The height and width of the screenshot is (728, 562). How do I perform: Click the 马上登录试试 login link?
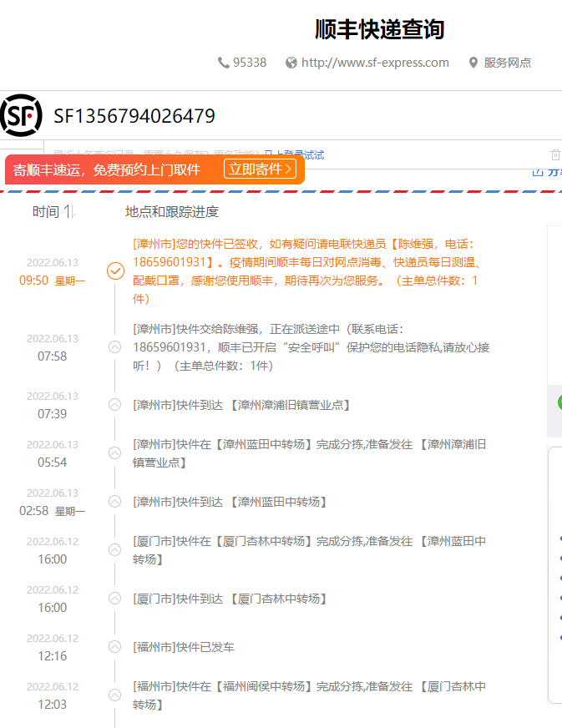point(294,154)
